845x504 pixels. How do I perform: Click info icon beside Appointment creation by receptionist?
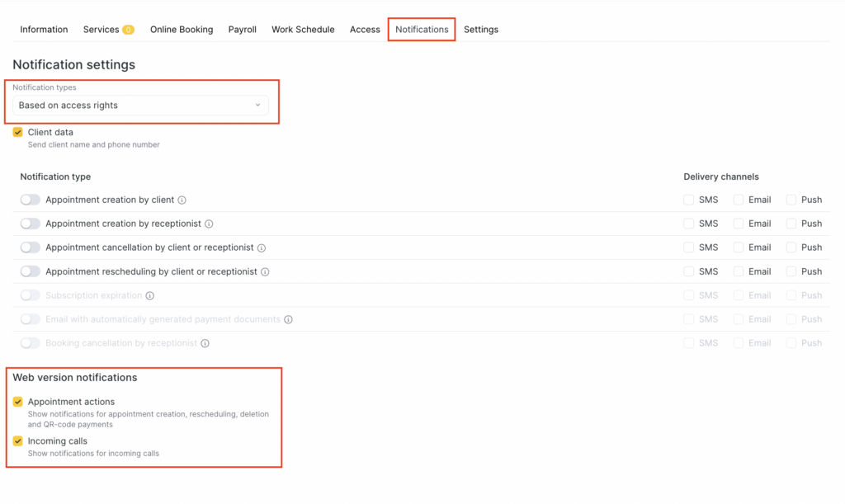pyautogui.click(x=209, y=224)
